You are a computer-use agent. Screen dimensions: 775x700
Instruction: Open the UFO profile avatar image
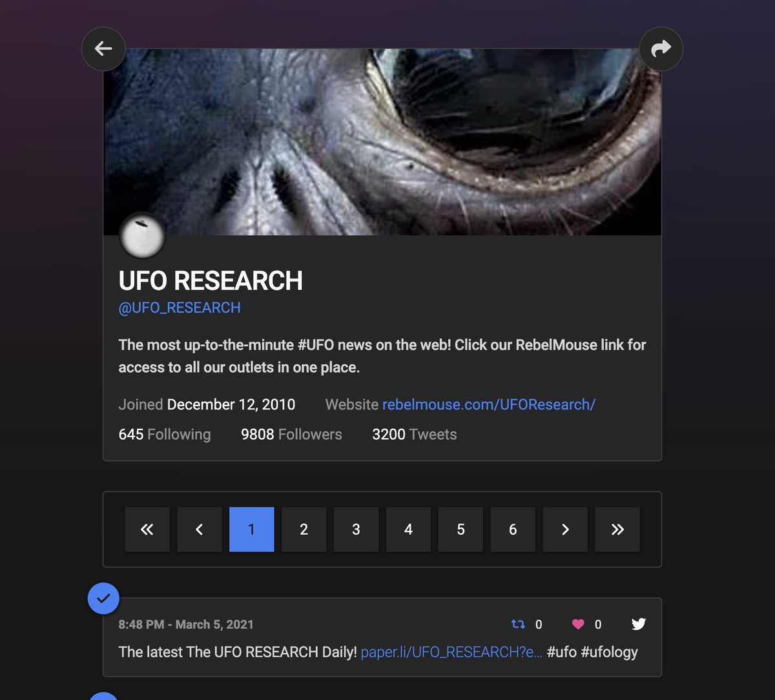pyautogui.click(x=143, y=236)
